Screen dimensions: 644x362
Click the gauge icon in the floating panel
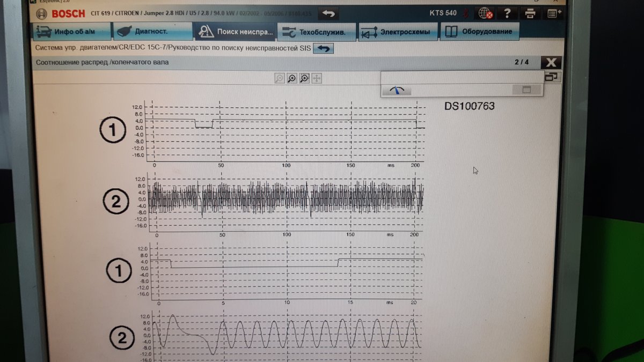(398, 90)
